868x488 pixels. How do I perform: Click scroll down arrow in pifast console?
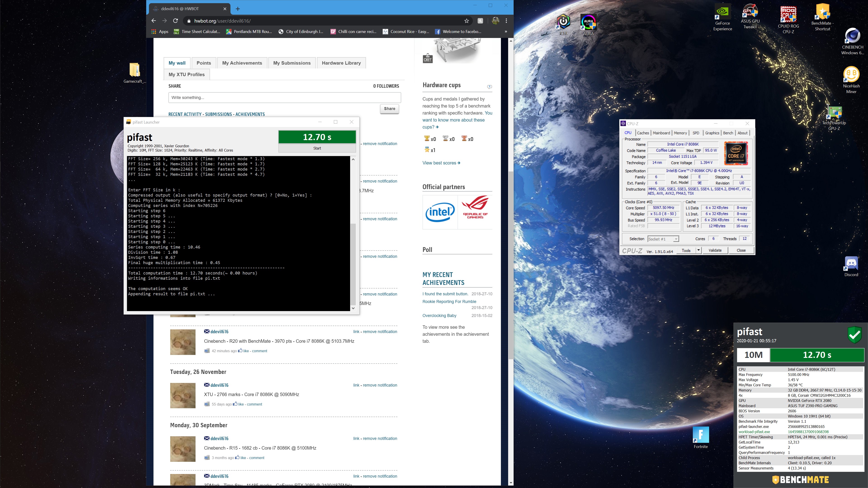(353, 308)
